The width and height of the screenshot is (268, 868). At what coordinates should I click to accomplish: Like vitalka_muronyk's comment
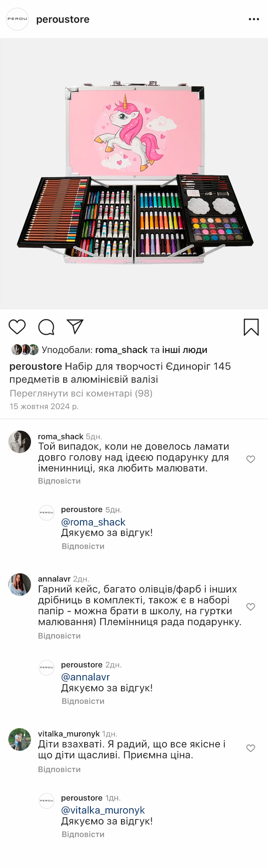coord(251,748)
